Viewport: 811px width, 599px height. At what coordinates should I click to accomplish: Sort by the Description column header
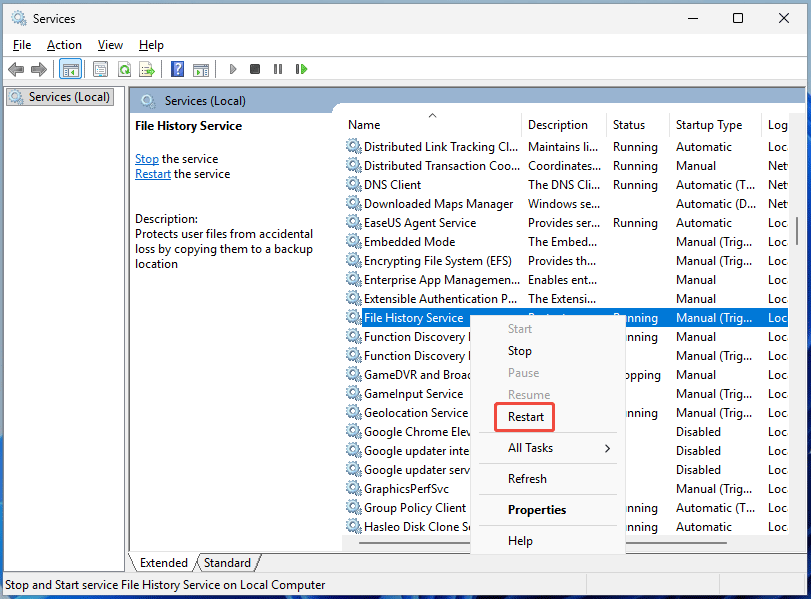[x=564, y=125]
